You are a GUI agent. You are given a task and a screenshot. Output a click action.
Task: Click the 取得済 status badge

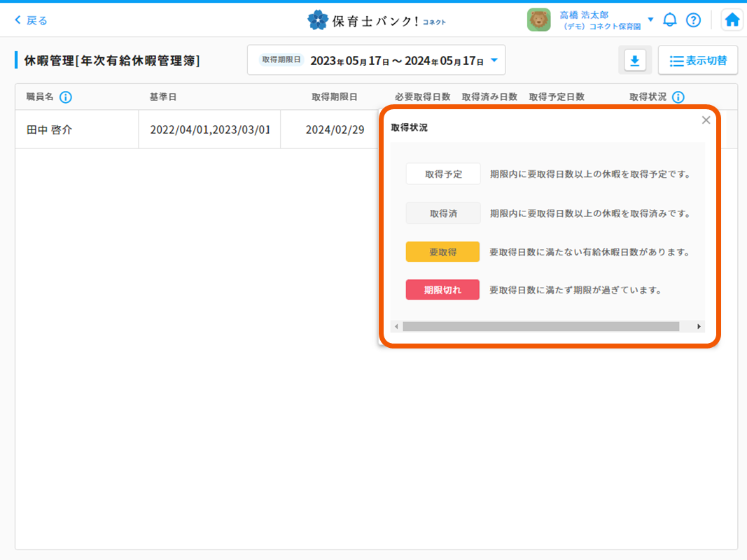coord(442,213)
